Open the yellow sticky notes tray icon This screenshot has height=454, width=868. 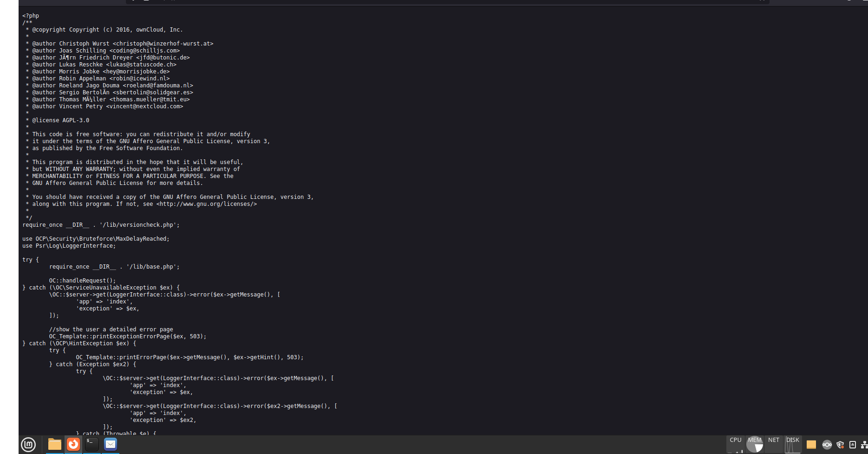811,445
